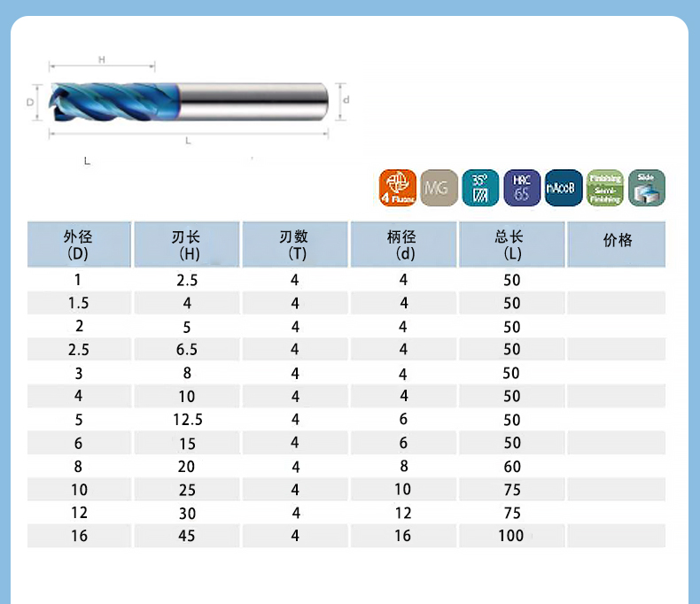Select the outer diameter 16 row cell
Image resolution: width=700 pixels, height=604 pixels.
point(78,536)
